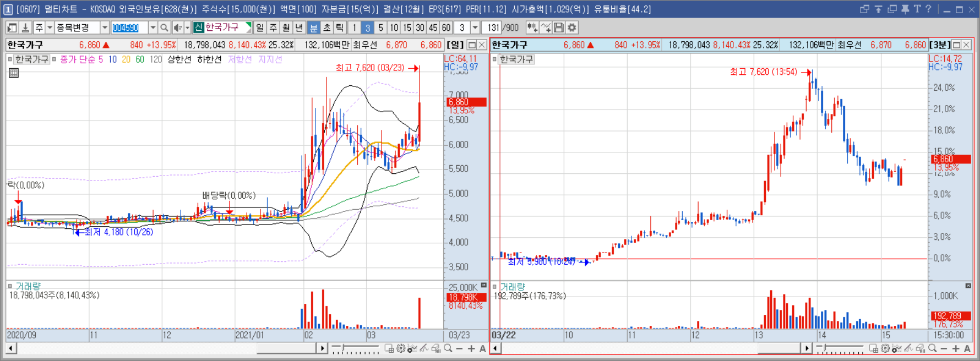
Task: Select the 5 minute interval button
Action: [x=380, y=28]
